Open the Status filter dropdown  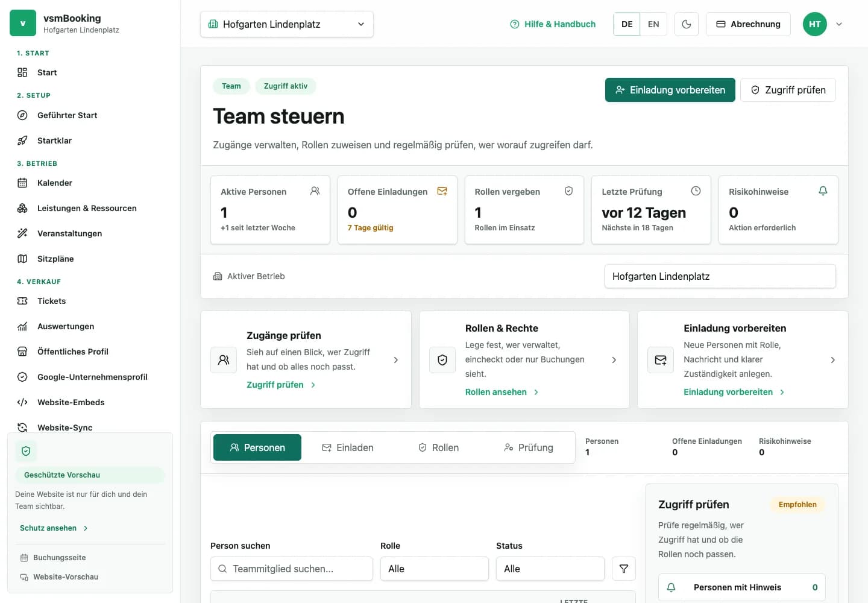click(x=550, y=569)
